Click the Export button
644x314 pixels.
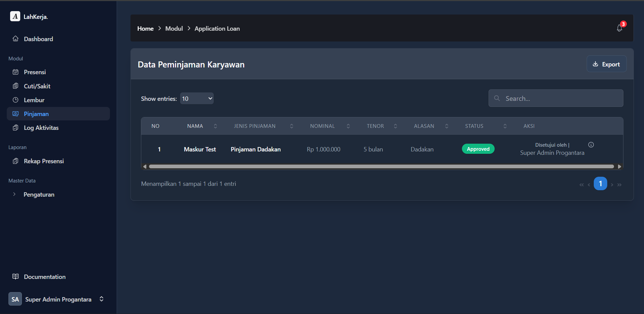606,64
